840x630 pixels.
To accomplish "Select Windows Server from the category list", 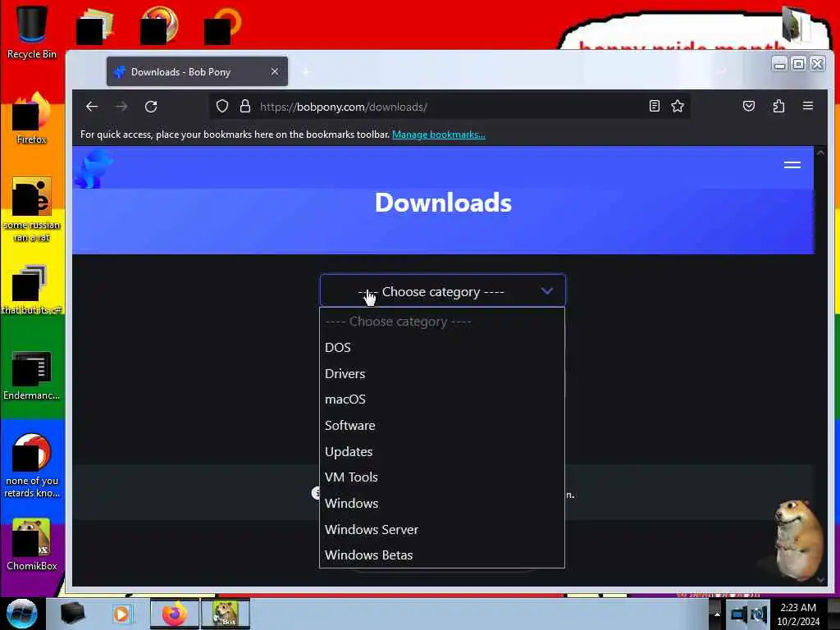I will click(442, 529).
